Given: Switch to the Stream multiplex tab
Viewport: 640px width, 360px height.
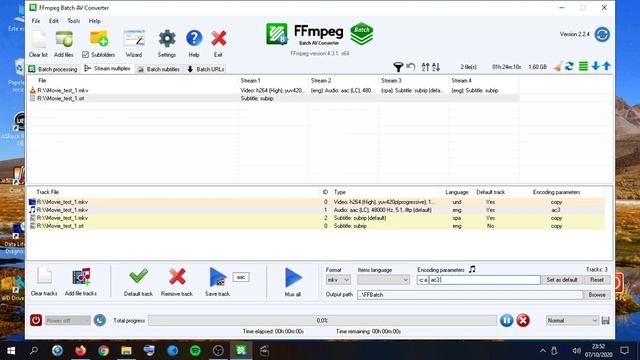Looking at the screenshot, I should coord(107,69).
